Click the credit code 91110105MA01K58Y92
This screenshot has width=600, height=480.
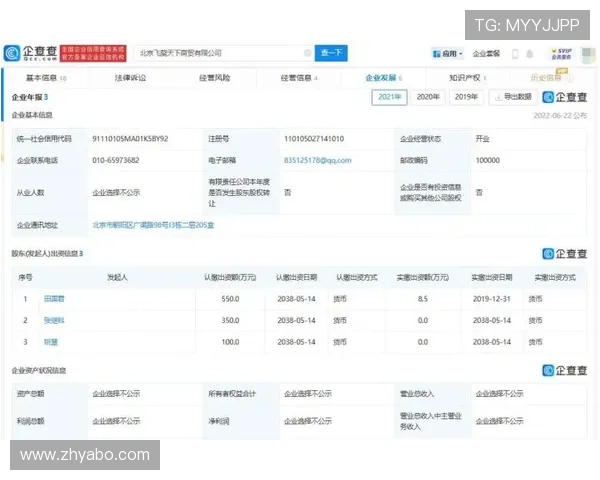point(130,139)
